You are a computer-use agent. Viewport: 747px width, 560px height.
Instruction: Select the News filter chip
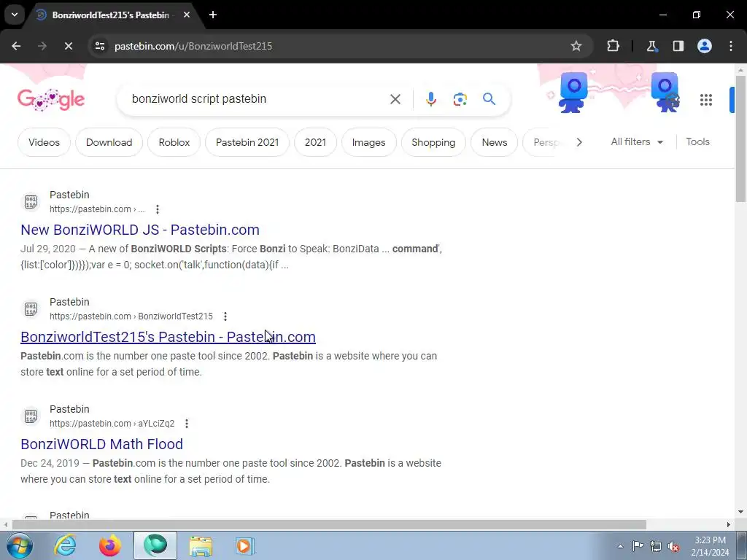click(495, 142)
